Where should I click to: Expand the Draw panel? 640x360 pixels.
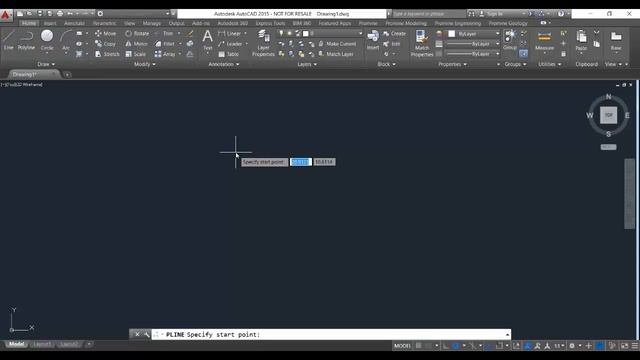[46, 64]
